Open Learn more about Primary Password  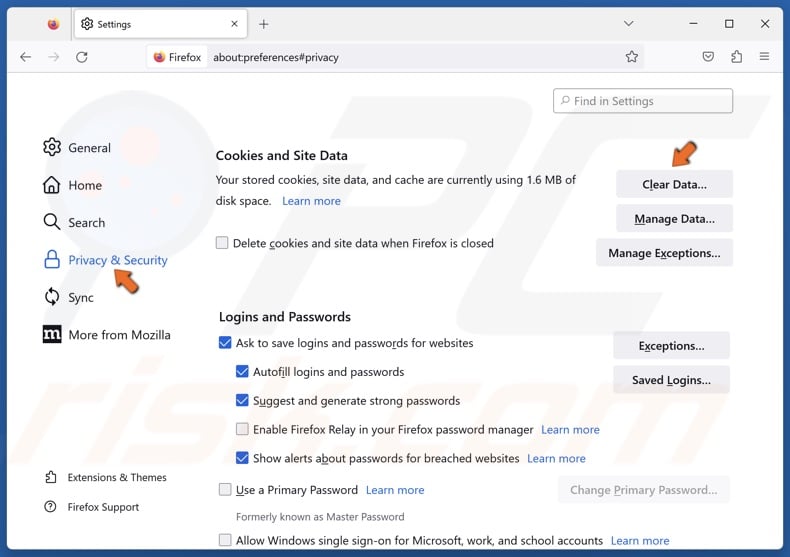[x=395, y=490]
